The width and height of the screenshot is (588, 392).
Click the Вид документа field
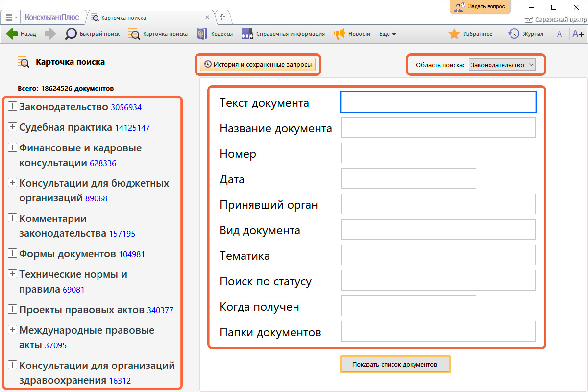438,229
